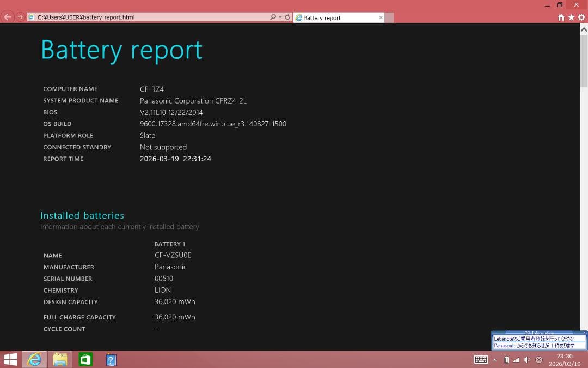Click the BATTERY 1 column header

[x=169, y=244]
